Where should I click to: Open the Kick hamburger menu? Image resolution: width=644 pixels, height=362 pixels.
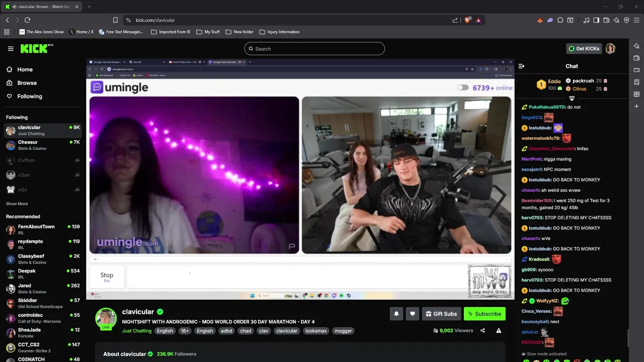11,49
